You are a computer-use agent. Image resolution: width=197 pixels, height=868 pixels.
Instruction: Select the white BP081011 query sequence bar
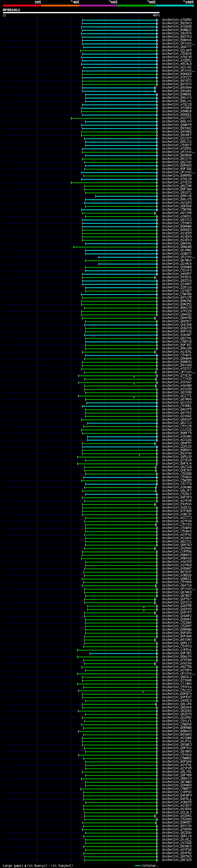pos(81,13)
